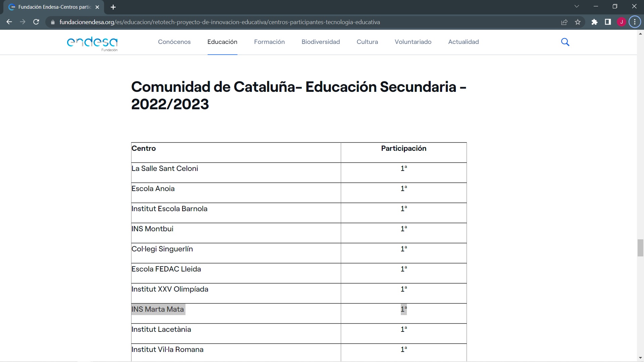Open the Chrome extensions puzzle icon

(594, 22)
